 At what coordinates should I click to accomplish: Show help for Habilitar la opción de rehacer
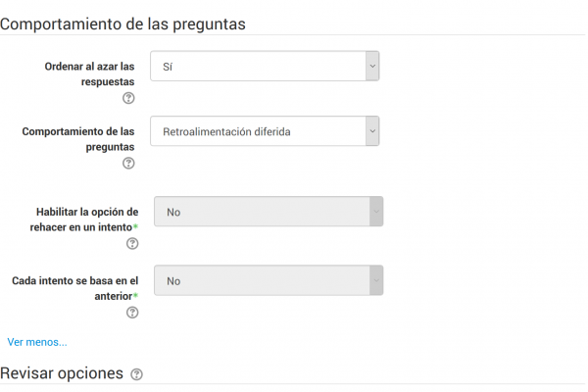(132, 243)
